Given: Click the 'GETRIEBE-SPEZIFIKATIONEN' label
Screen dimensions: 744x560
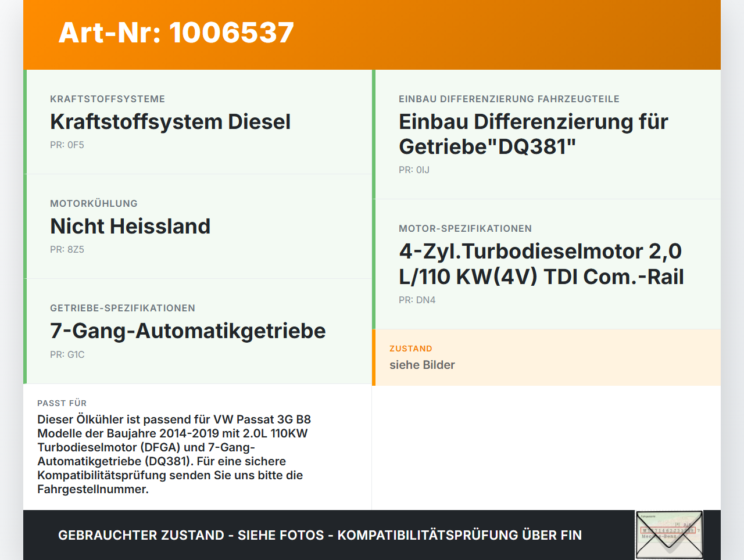Looking at the screenshot, I should [x=123, y=308].
